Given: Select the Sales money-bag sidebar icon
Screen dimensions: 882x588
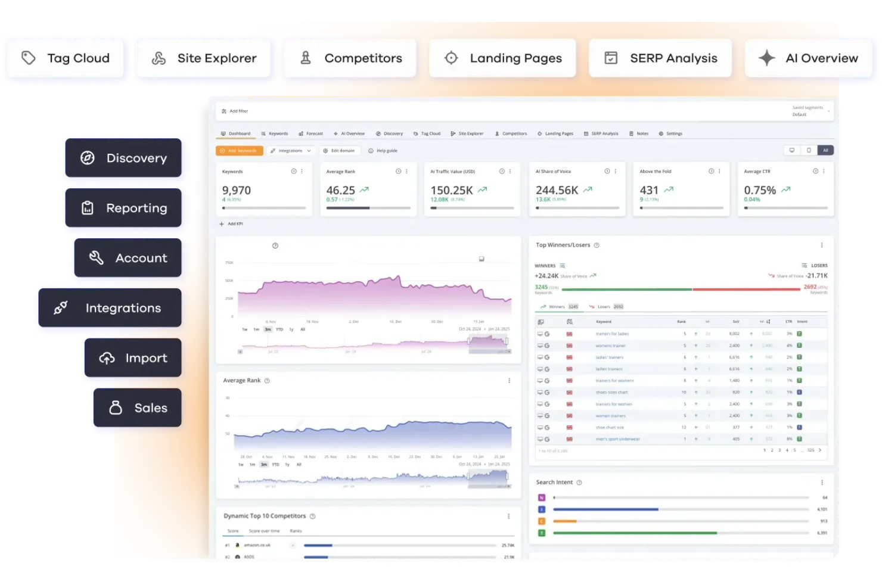Looking at the screenshot, I should (x=116, y=407).
